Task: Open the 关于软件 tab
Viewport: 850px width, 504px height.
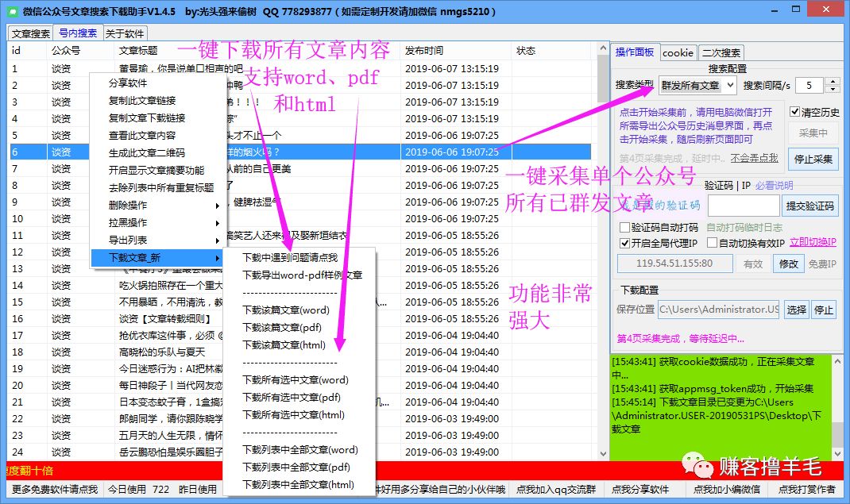Action: coord(124,33)
